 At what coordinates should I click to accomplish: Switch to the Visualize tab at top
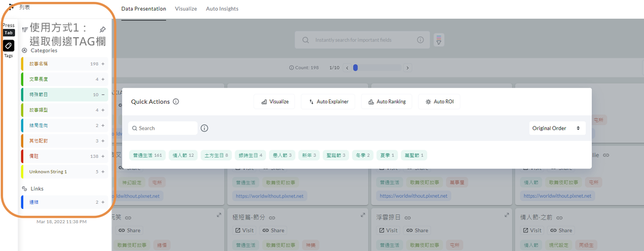186,9
